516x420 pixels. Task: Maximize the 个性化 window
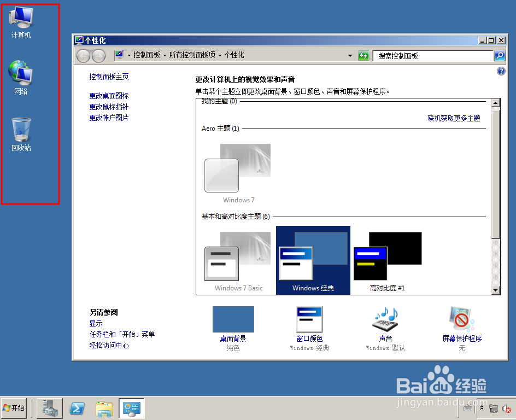pyautogui.click(x=491, y=40)
